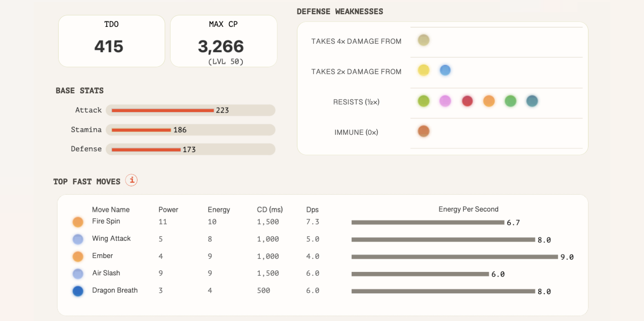
Task: Click the yellow type dot in 2x damage row
Action: coord(424,70)
